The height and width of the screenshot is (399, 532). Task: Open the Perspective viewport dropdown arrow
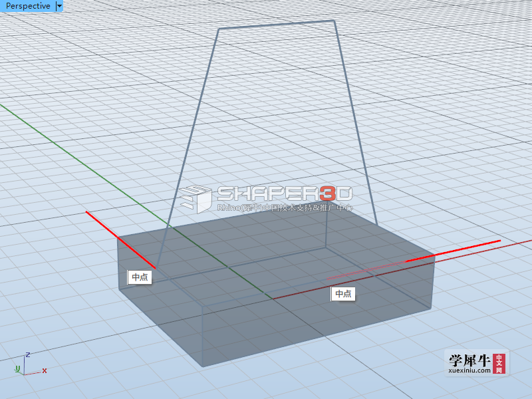(59, 6)
